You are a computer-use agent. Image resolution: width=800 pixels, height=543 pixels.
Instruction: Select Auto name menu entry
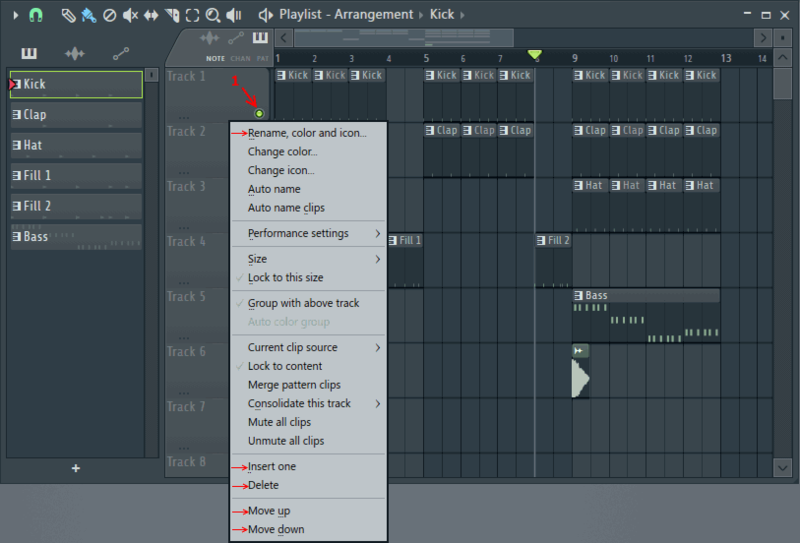(308, 189)
